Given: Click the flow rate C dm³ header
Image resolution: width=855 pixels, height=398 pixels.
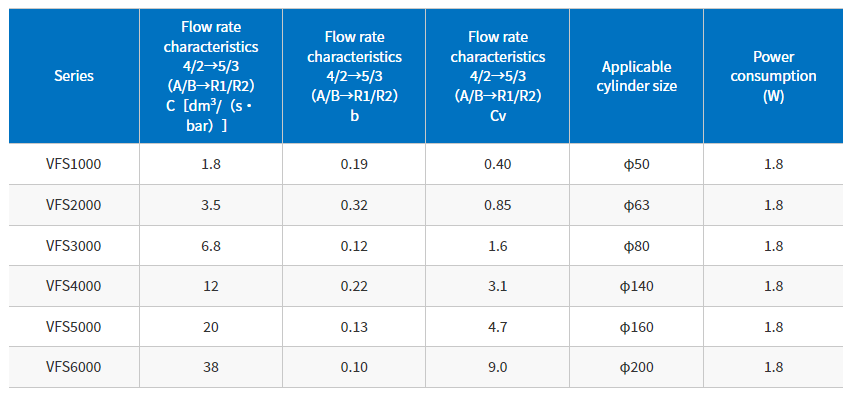Looking at the screenshot, I should (211, 76).
